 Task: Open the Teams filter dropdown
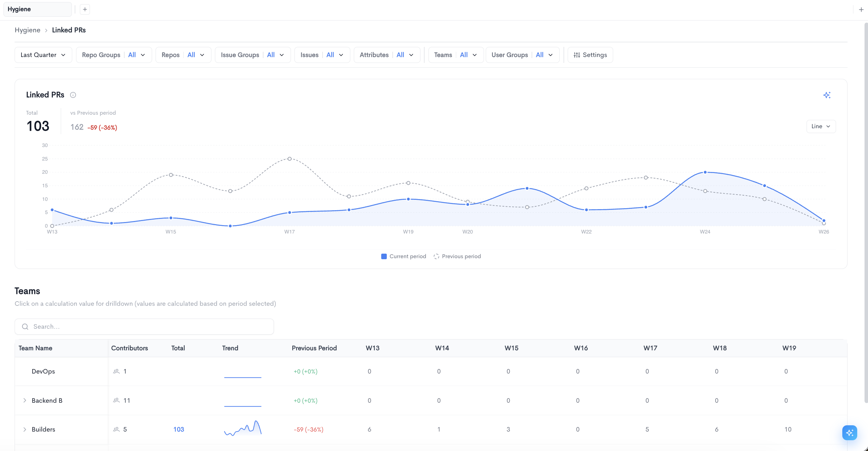click(x=456, y=55)
